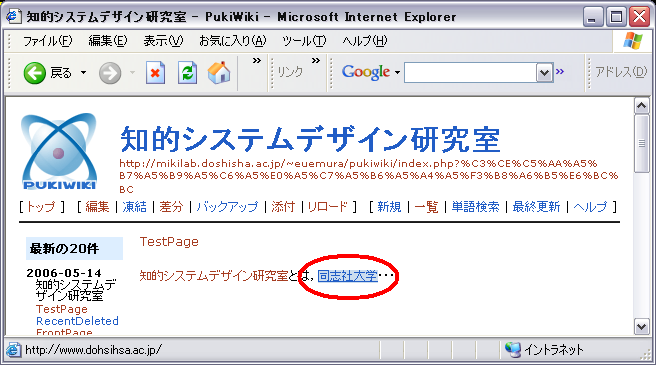Click the large blue page title heading
Image resolution: width=656 pixels, height=366 pixels.
(x=310, y=139)
